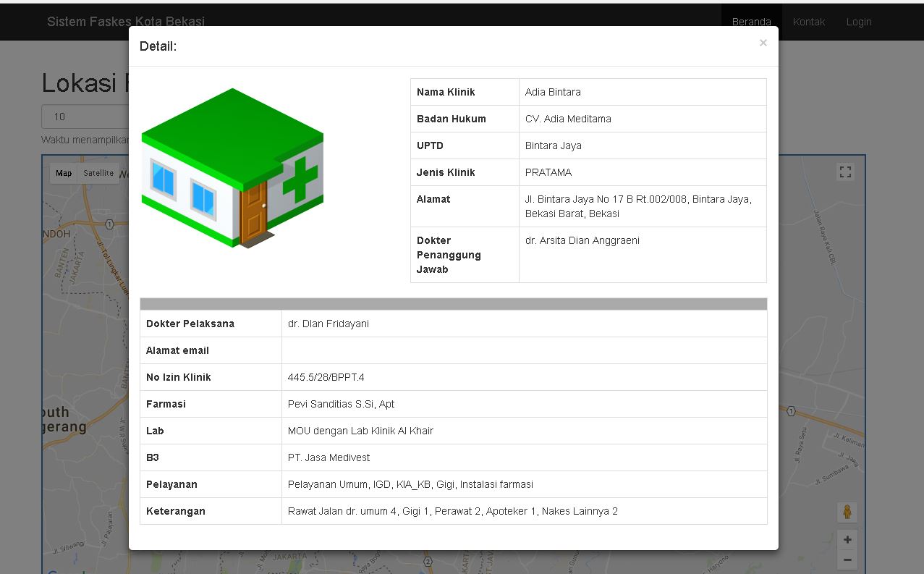Viewport: 924px width, 574px height.
Task: Go to the Kontak page
Action: click(x=808, y=22)
